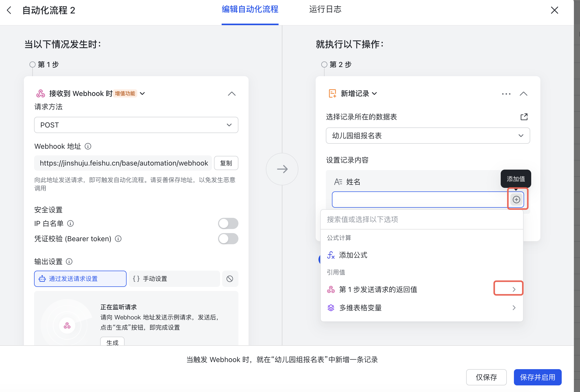Open the three-dot more menu for step 2
Viewport: 580px width, 392px height.
tap(506, 94)
